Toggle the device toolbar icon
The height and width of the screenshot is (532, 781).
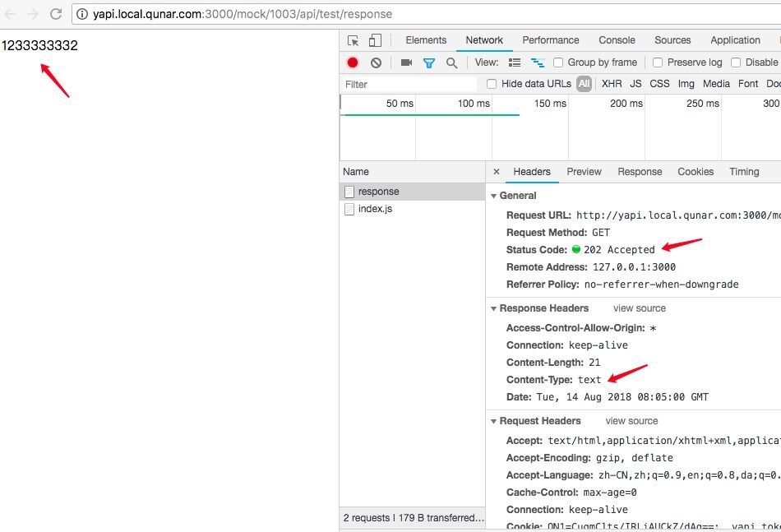click(375, 40)
